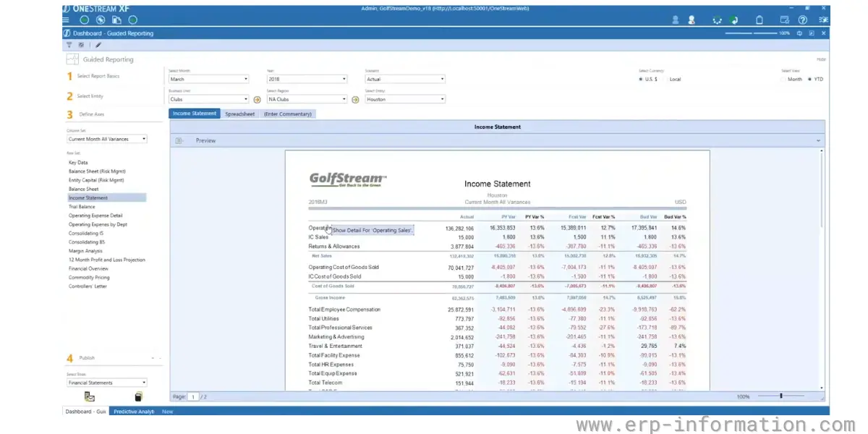Screen dimensions: 868x434
Task: Click the filter funnel icon in the dashboard toolbar
Action: (x=69, y=45)
